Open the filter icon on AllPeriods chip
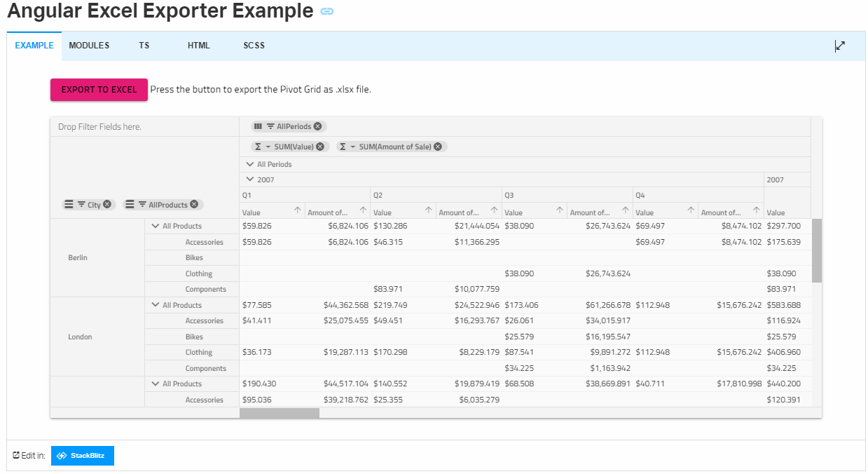Image resolution: width=868 pixels, height=474 pixels. click(x=270, y=126)
